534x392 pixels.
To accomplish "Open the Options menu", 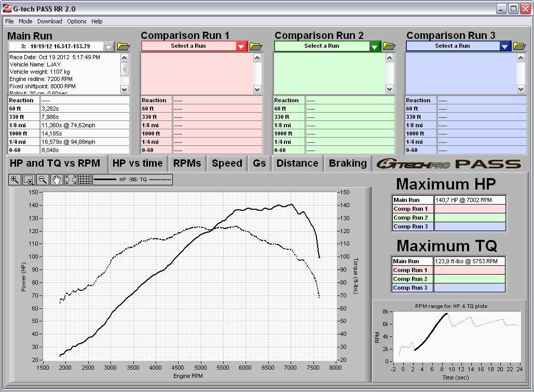I will [76, 21].
